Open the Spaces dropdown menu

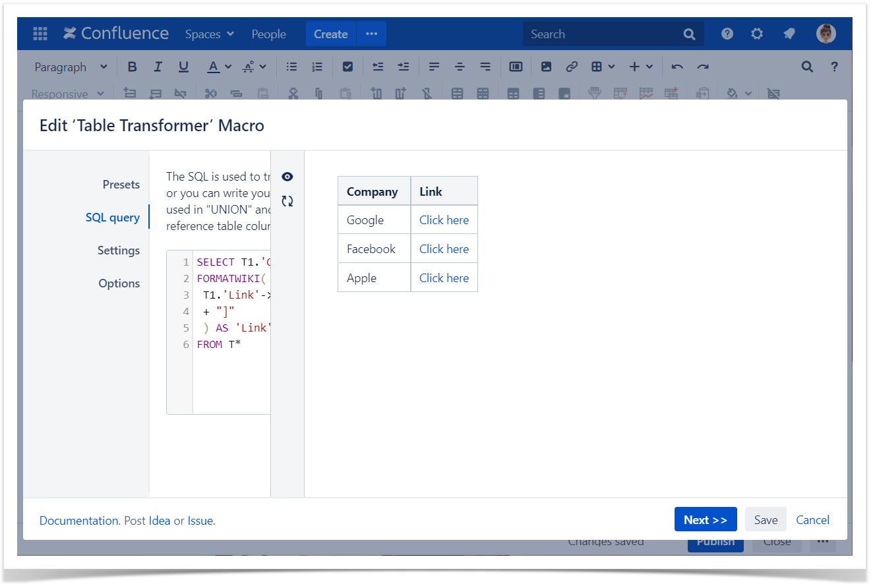coord(209,34)
